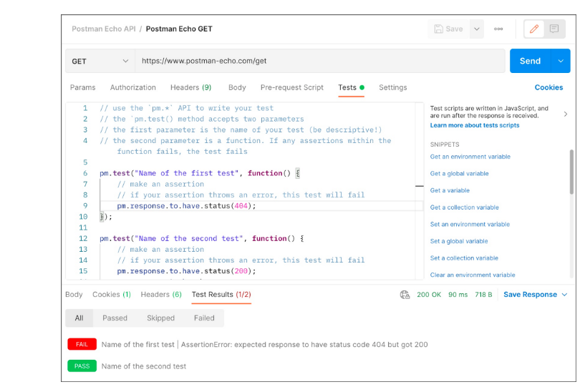
Task: Insert Get an environment variable snippet
Action: coord(470,157)
